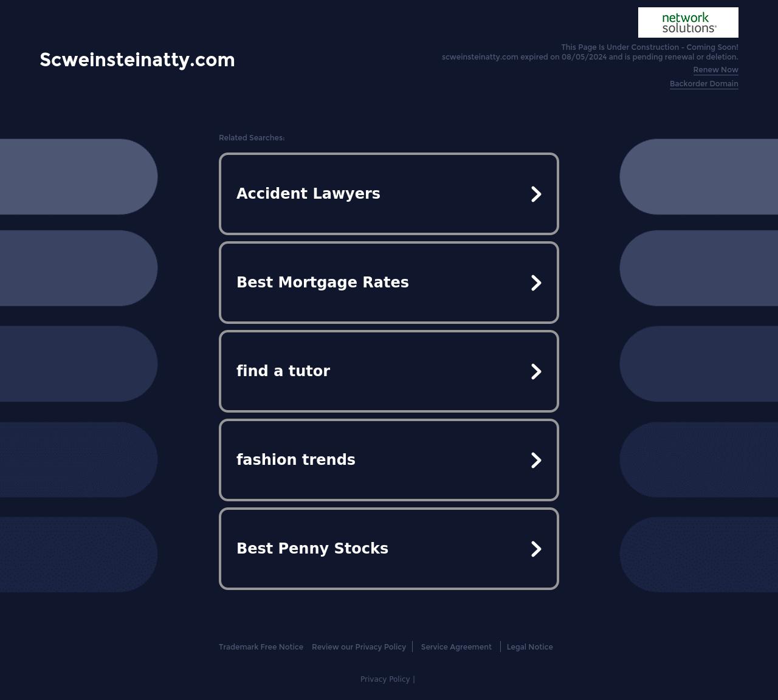Open the Legal Notice link
This screenshot has width=778, height=700.
[529, 647]
